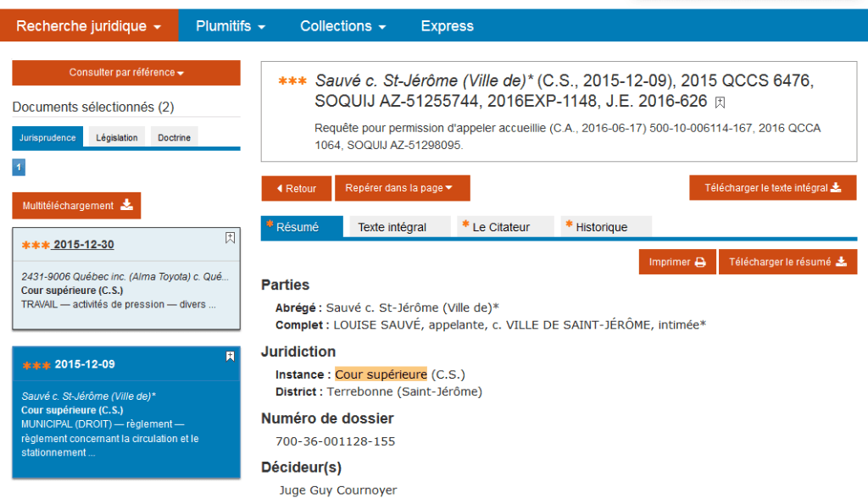Toggle bookmark on the 2015-12-30 card
The width and height of the screenshot is (868, 504).
[230, 238]
